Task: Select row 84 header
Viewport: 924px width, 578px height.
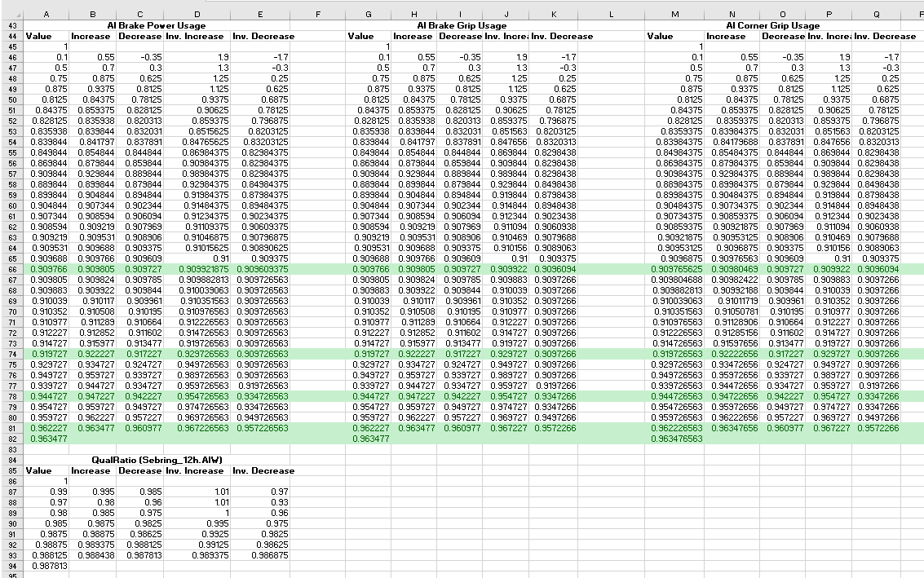Action: (11, 460)
